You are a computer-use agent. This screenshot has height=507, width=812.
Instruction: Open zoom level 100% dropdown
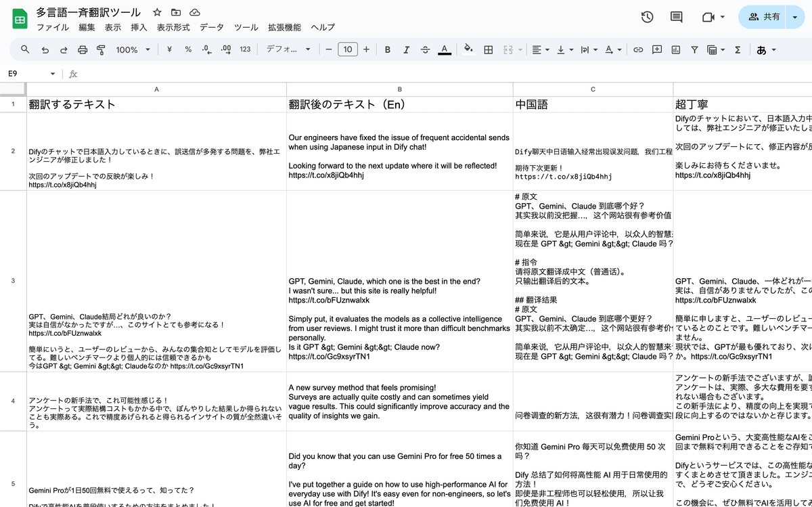[x=132, y=49]
